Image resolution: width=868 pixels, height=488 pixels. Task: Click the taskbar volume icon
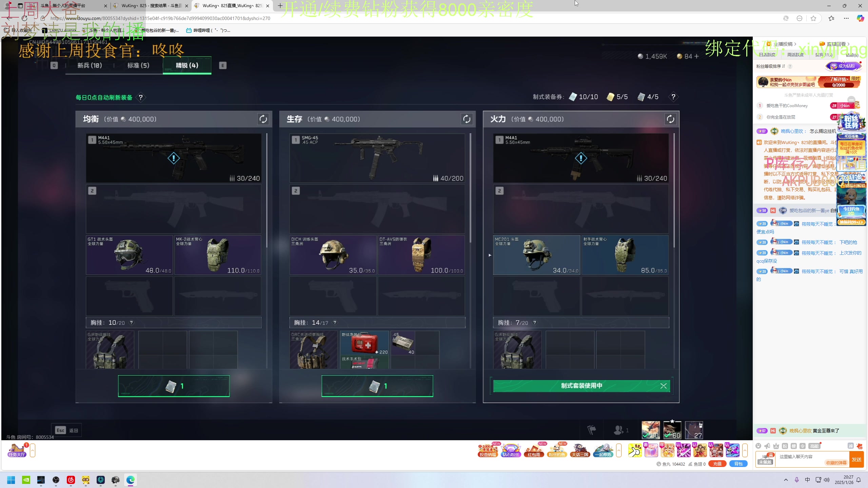(827, 480)
